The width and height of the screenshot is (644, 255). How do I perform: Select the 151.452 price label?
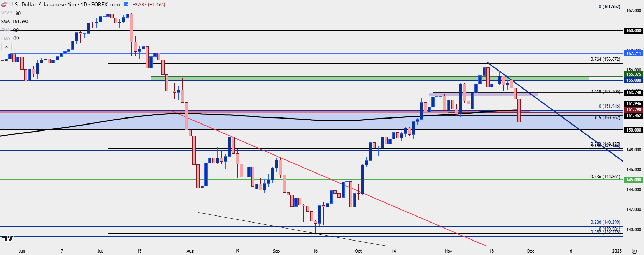point(633,116)
